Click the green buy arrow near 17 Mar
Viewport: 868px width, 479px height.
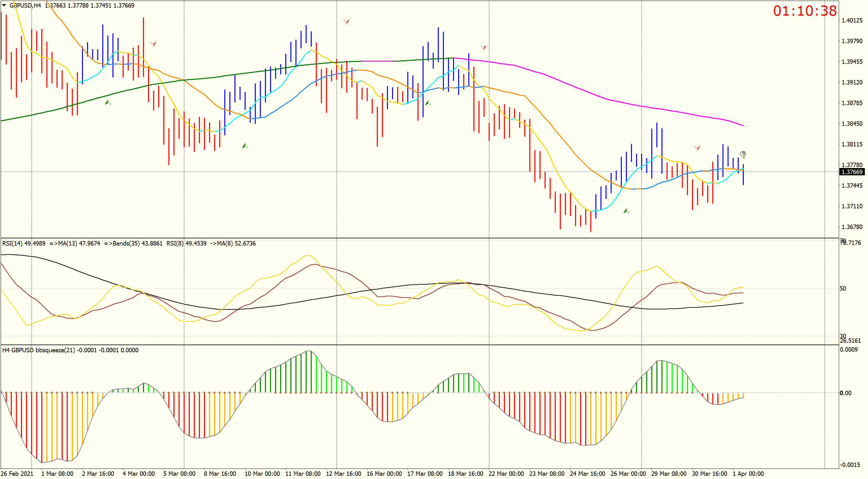coord(428,103)
